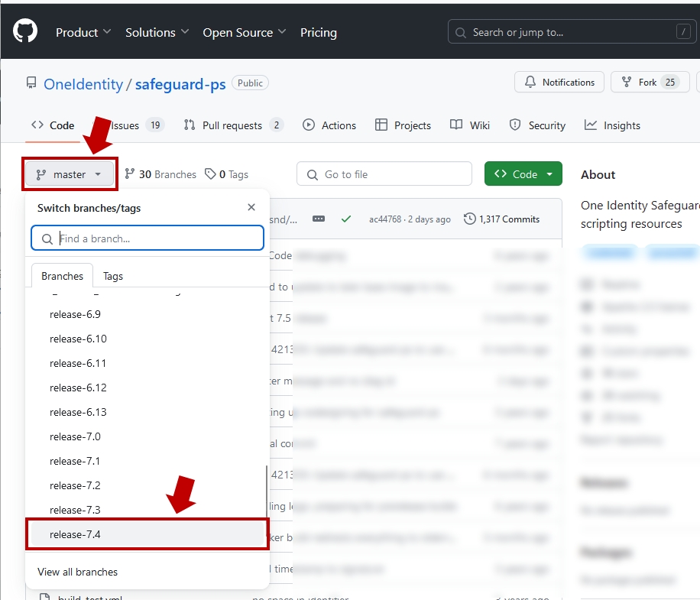Click the About heading
700x600 pixels.
coord(598,174)
